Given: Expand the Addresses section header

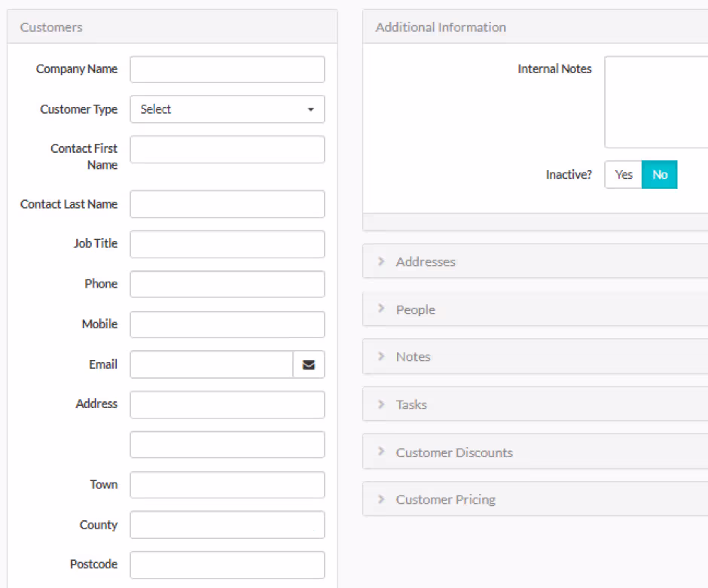Looking at the screenshot, I should point(535,261).
